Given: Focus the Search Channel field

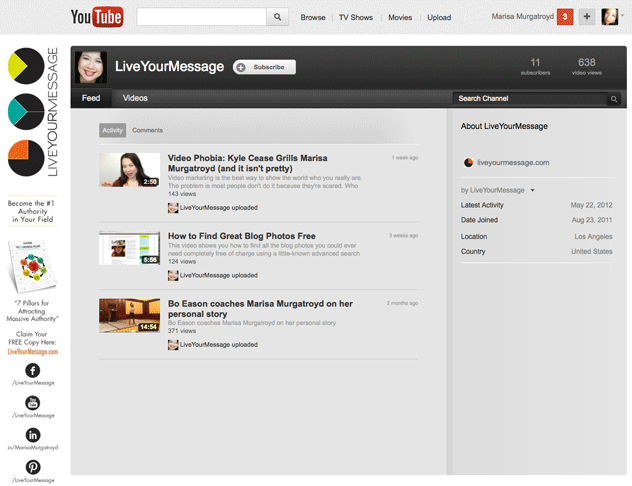Looking at the screenshot, I should click(x=529, y=99).
